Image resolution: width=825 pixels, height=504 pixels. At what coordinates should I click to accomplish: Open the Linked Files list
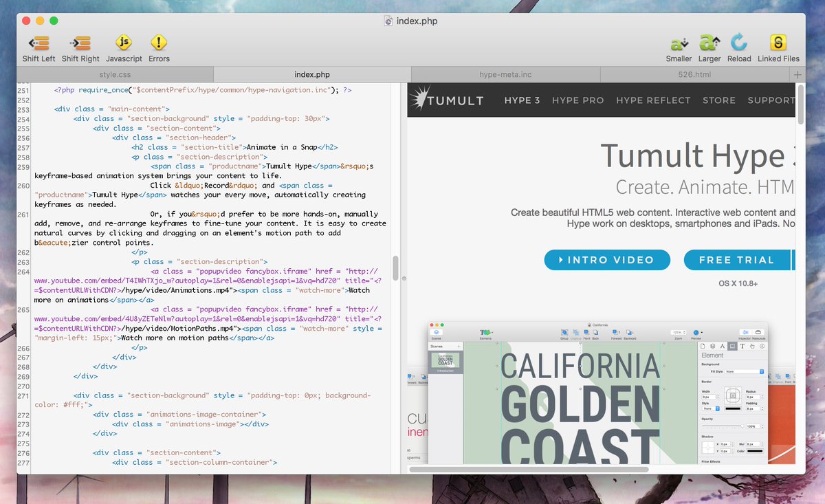coord(778,43)
